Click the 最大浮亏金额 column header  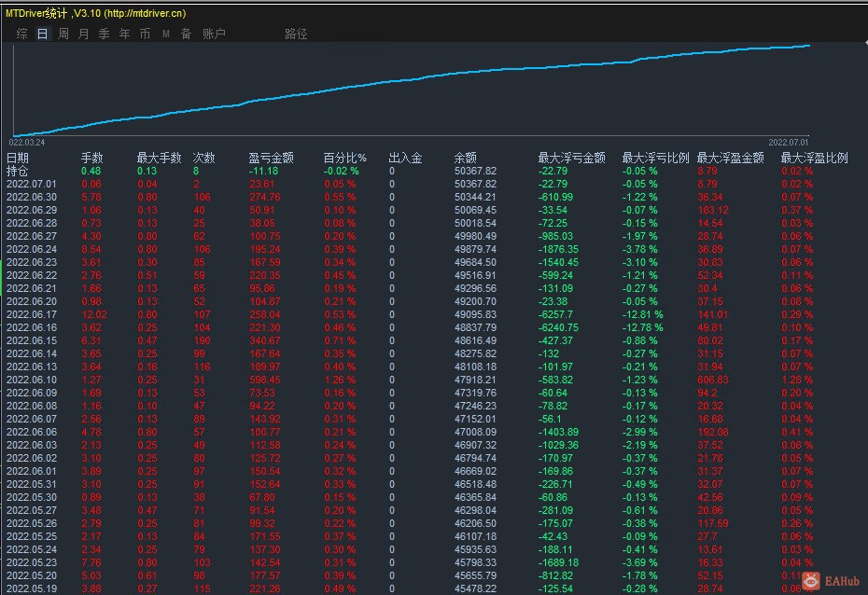tap(571, 158)
